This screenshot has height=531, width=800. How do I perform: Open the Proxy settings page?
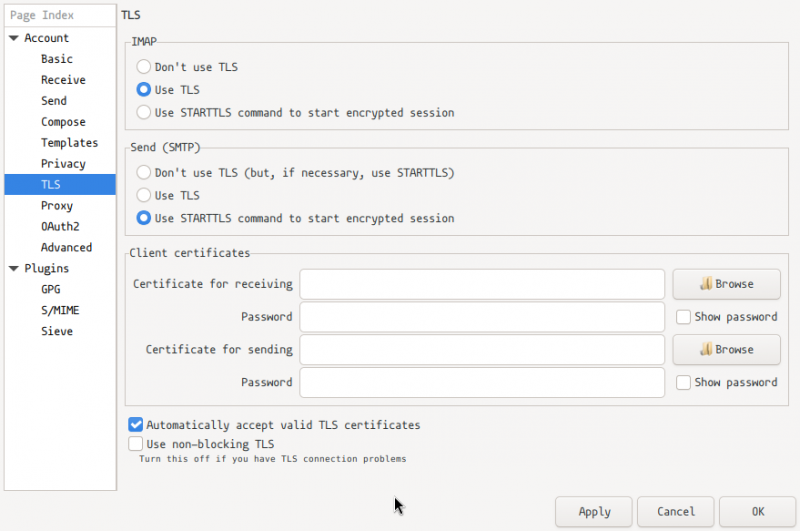pyautogui.click(x=57, y=206)
